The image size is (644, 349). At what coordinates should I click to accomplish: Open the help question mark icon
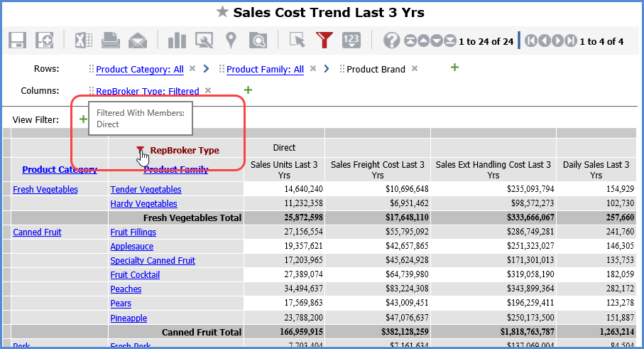[391, 41]
